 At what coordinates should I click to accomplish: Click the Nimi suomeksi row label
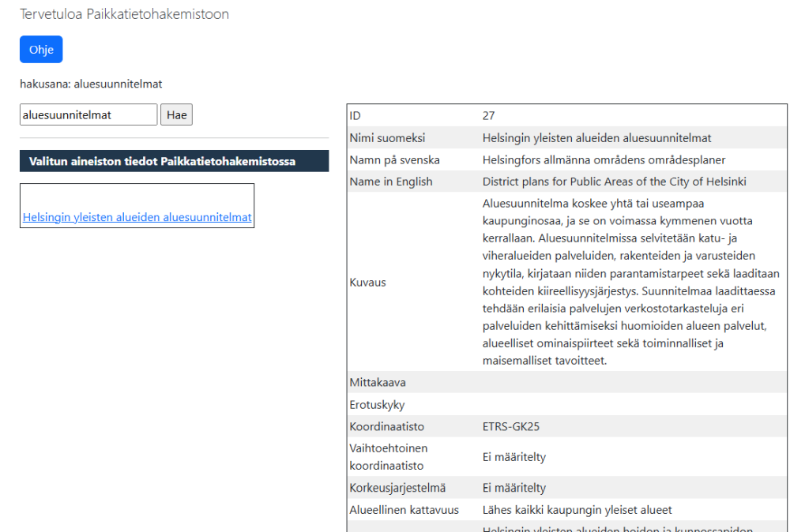(x=387, y=138)
